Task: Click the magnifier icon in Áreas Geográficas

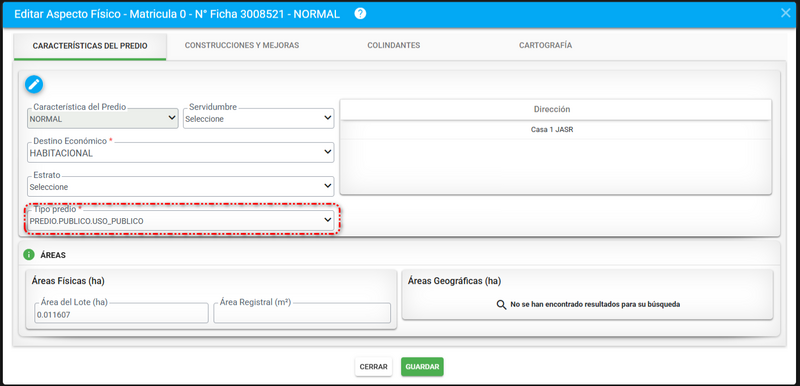Action: [502, 304]
